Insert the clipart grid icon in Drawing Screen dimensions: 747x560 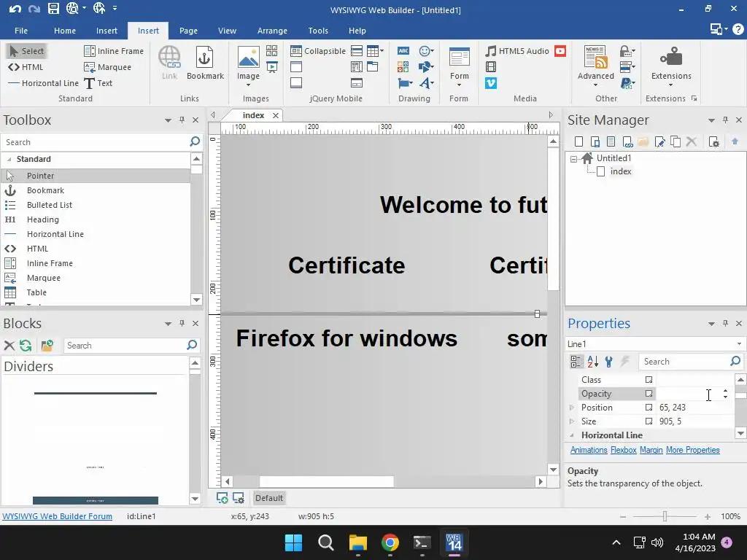point(403,67)
